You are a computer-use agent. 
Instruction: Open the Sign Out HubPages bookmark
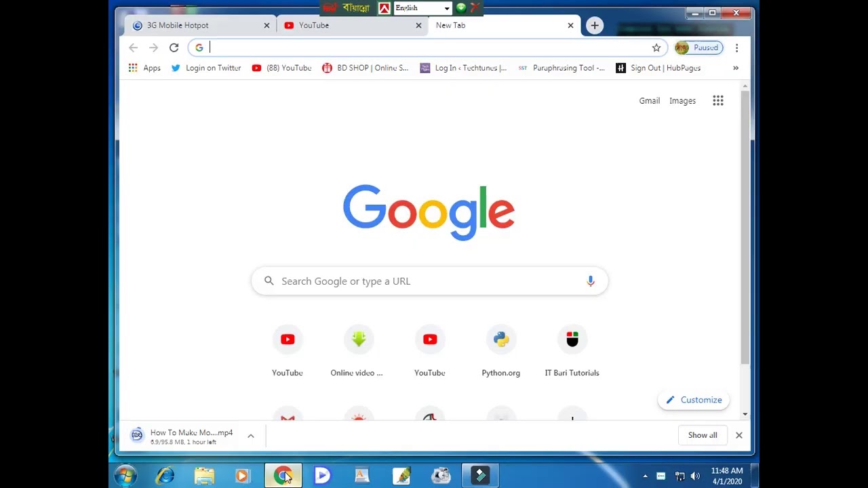click(x=658, y=68)
